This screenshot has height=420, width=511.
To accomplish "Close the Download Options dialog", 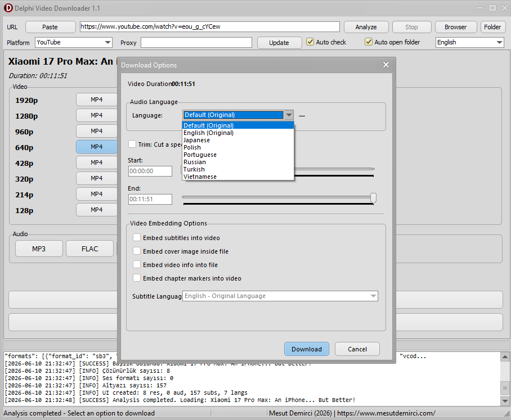I will pos(386,65).
